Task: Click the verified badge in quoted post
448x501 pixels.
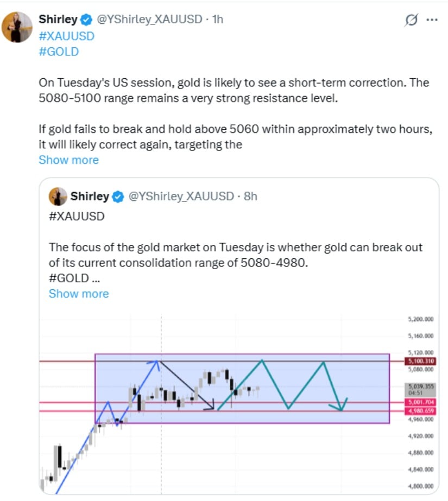Action: tap(118, 196)
